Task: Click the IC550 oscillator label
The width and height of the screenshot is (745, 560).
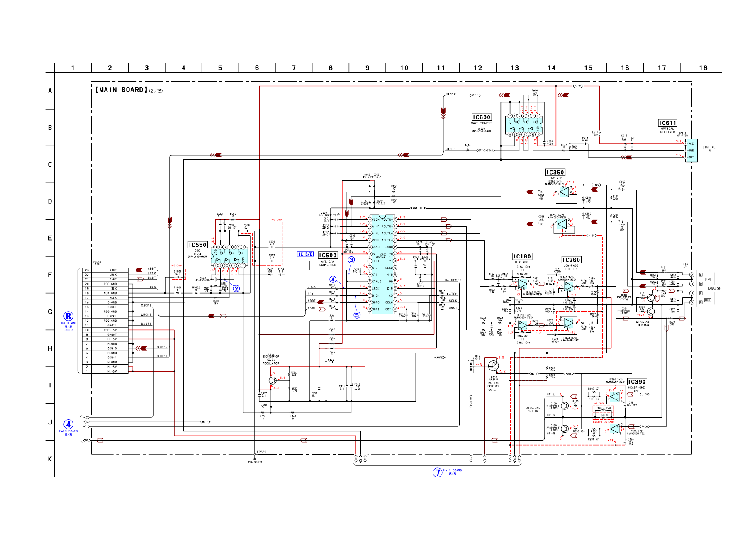Action: [197, 245]
